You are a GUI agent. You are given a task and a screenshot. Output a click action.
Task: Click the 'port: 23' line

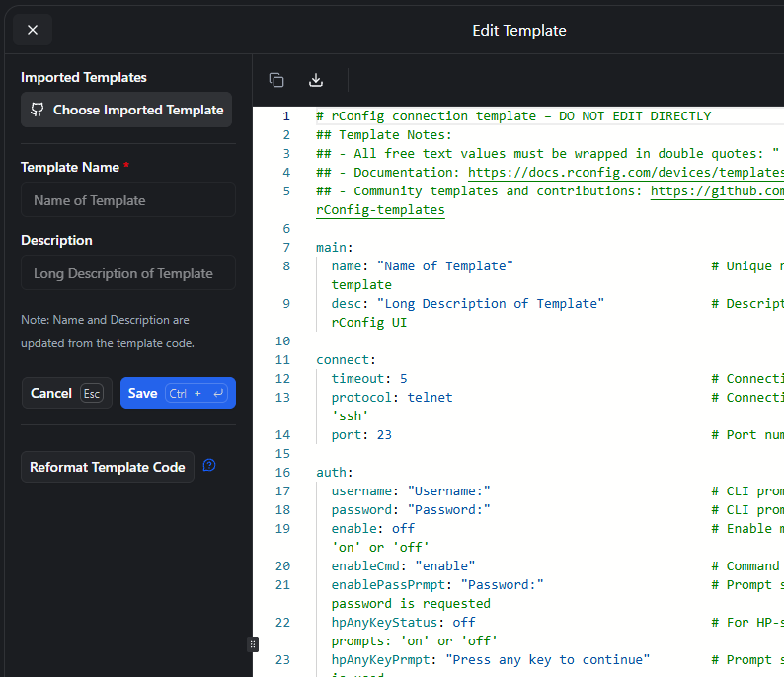[x=361, y=435]
